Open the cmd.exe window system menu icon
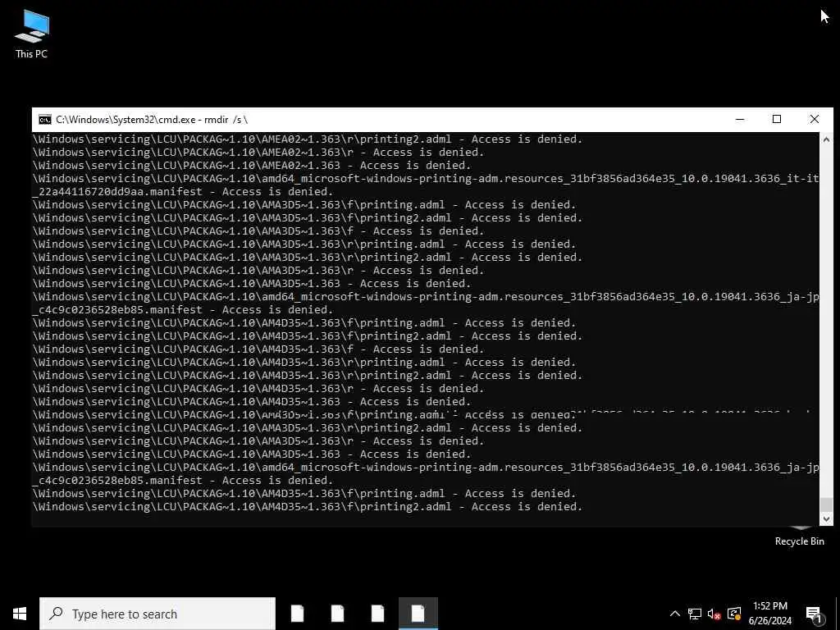This screenshot has height=630, width=840. 45,120
